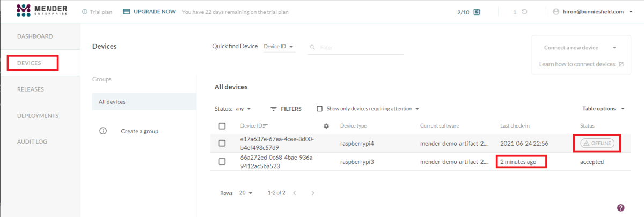Enable Show only devices requiring attention
Viewport: 644px width, 217px height.
click(319, 109)
